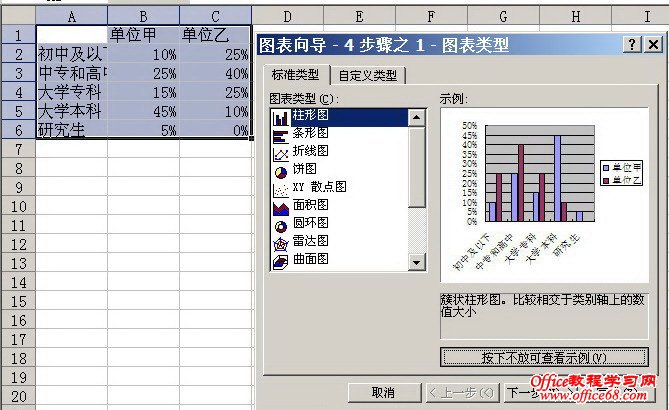Screen dimensions: 669x410
Task: Click the sample chart preview
Action: [x=544, y=195]
